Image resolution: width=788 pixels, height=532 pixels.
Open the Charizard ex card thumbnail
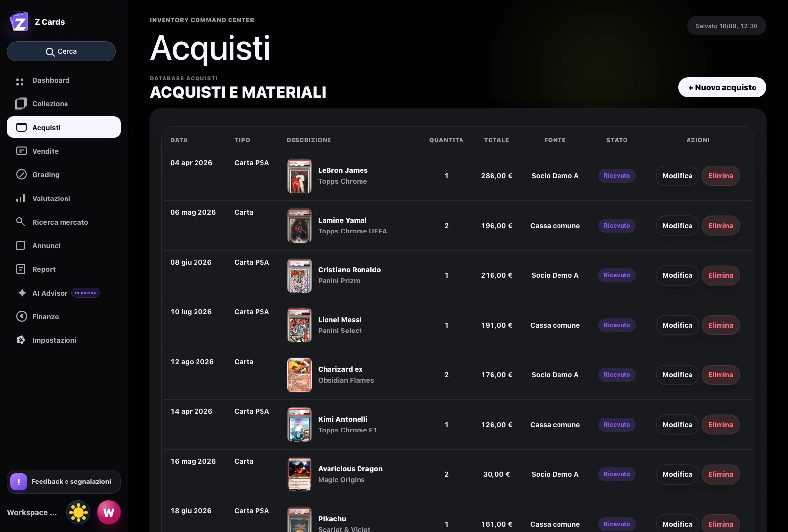point(299,375)
